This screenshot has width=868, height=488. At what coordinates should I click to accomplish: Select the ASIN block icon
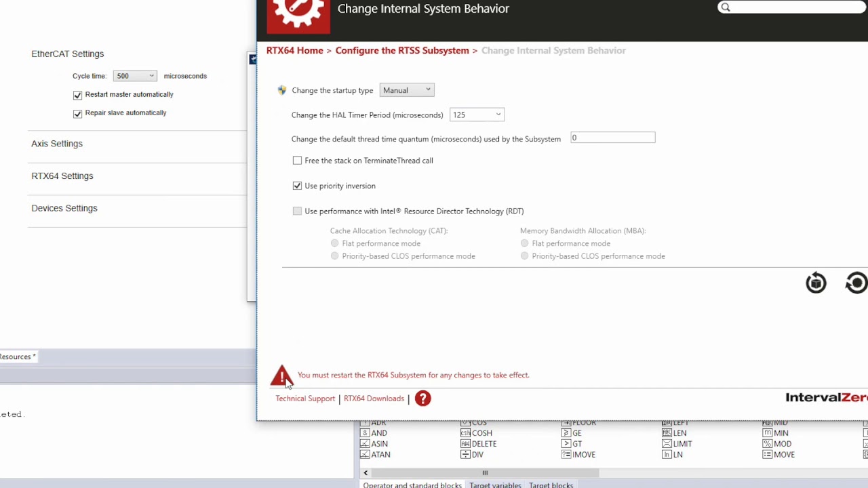(365, 444)
